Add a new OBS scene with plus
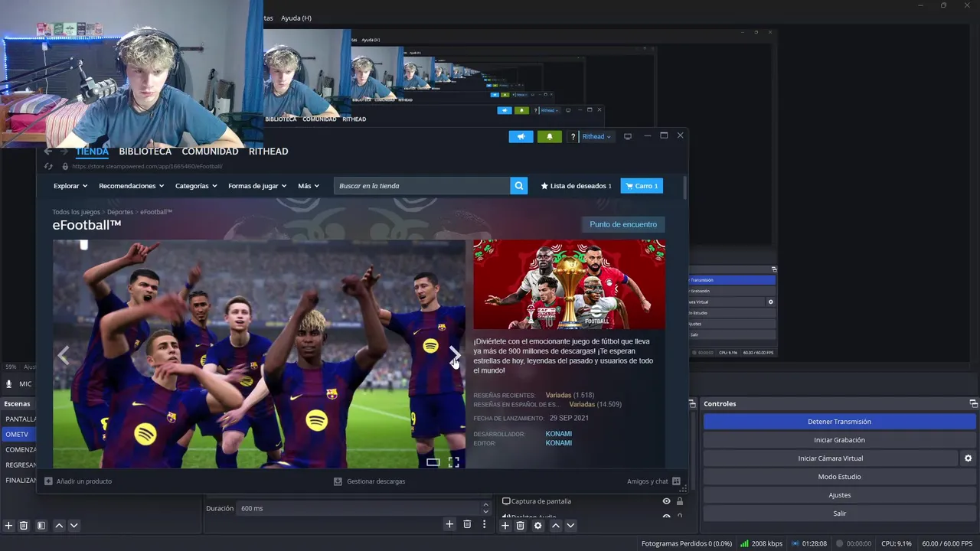Viewport: 980px width, 551px height. [9, 525]
